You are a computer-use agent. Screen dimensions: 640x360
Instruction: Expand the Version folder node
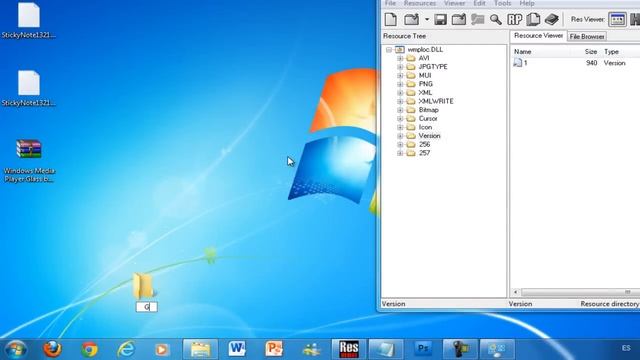pos(400,136)
